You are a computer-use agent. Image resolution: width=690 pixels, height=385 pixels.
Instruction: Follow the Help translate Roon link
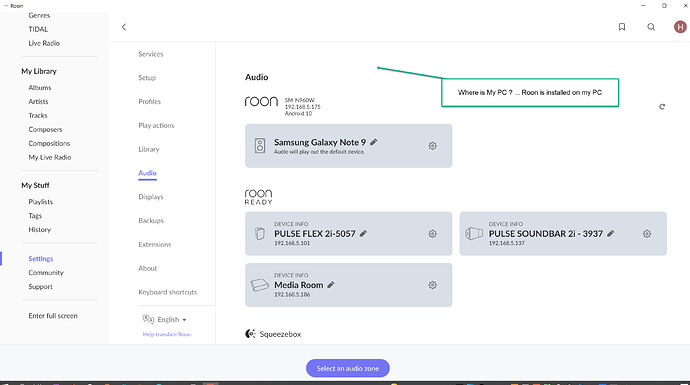point(167,334)
